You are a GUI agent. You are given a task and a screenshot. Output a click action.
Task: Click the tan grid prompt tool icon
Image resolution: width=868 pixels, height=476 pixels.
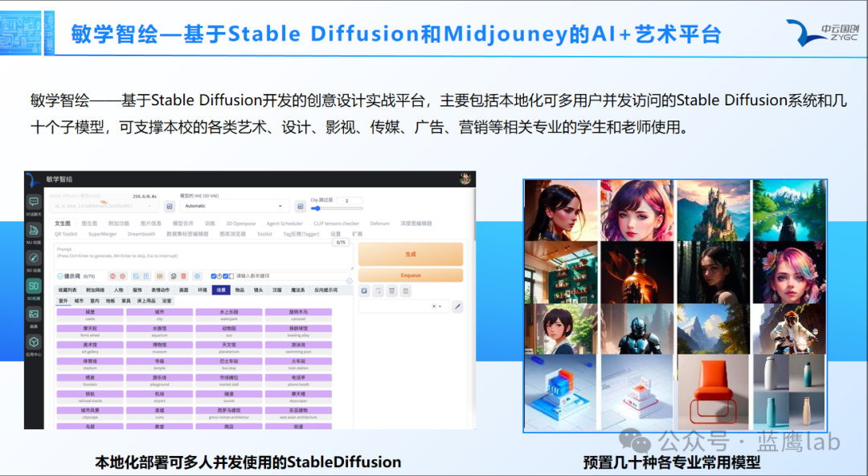coord(160,276)
